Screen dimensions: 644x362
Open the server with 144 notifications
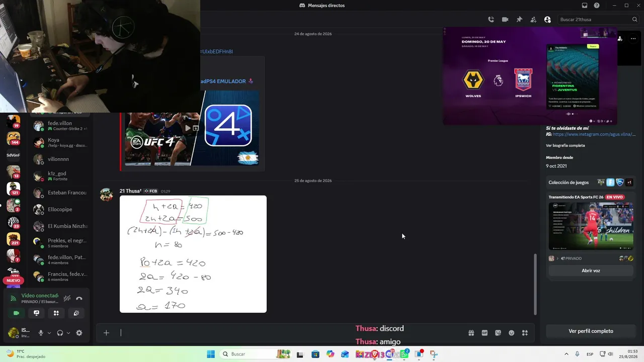13,138
